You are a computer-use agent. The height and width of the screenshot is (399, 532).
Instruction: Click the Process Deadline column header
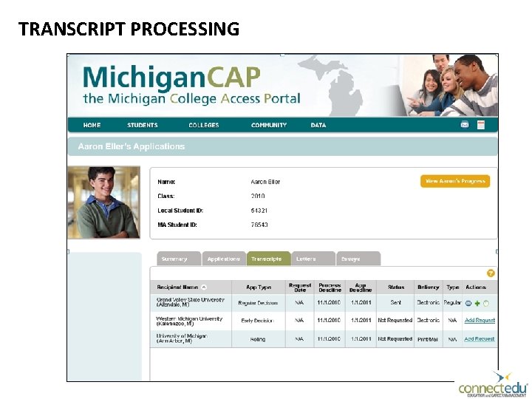tap(330, 287)
